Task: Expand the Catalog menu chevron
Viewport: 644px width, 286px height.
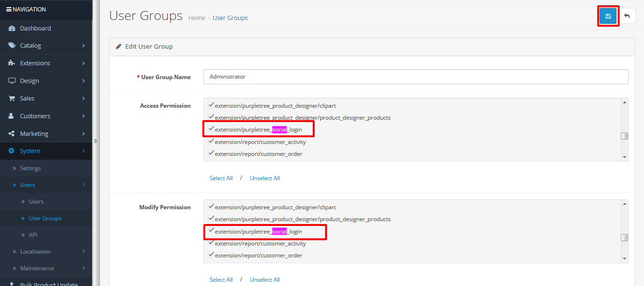Action: tap(84, 46)
